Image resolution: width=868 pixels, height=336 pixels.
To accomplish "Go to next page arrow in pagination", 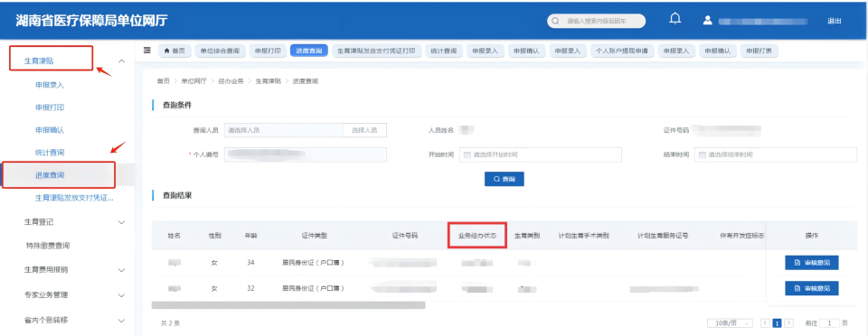I will click(x=788, y=322).
